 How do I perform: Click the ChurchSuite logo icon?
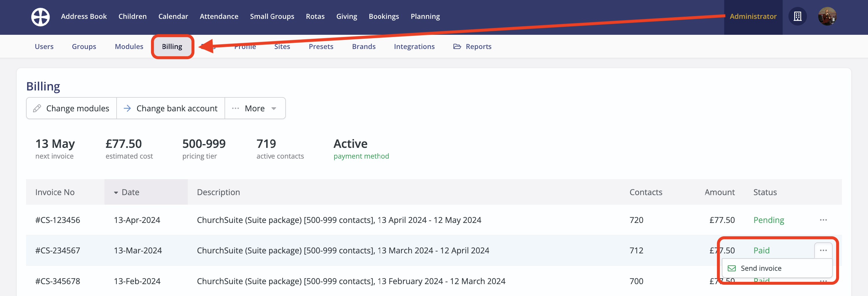(40, 16)
